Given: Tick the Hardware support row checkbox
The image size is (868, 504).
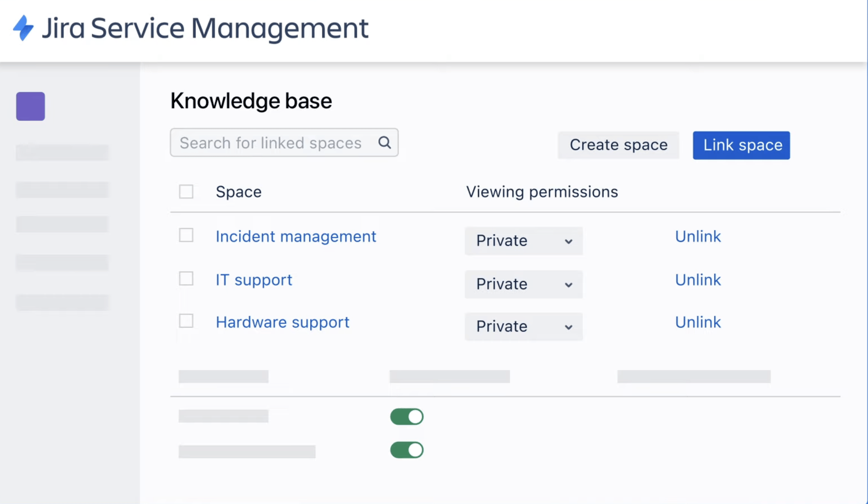Looking at the screenshot, I should pyautogui.click(x=186, y=321).
